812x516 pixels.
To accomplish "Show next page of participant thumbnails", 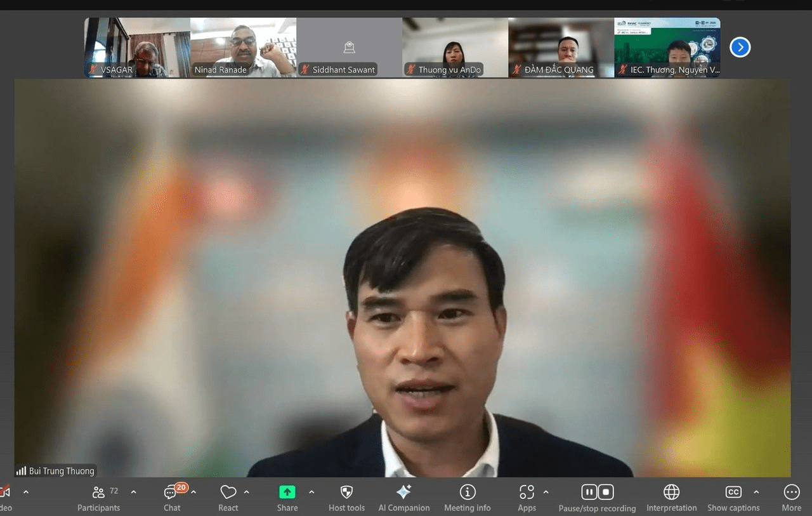I will (740, 48).
